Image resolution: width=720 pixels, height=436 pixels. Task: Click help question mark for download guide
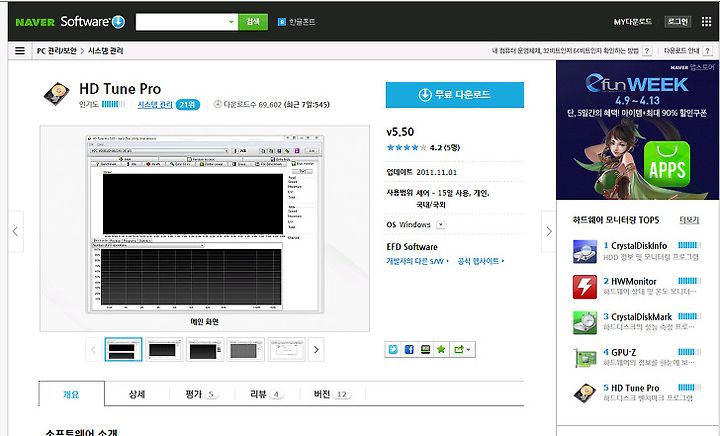(x=707, y=51)
